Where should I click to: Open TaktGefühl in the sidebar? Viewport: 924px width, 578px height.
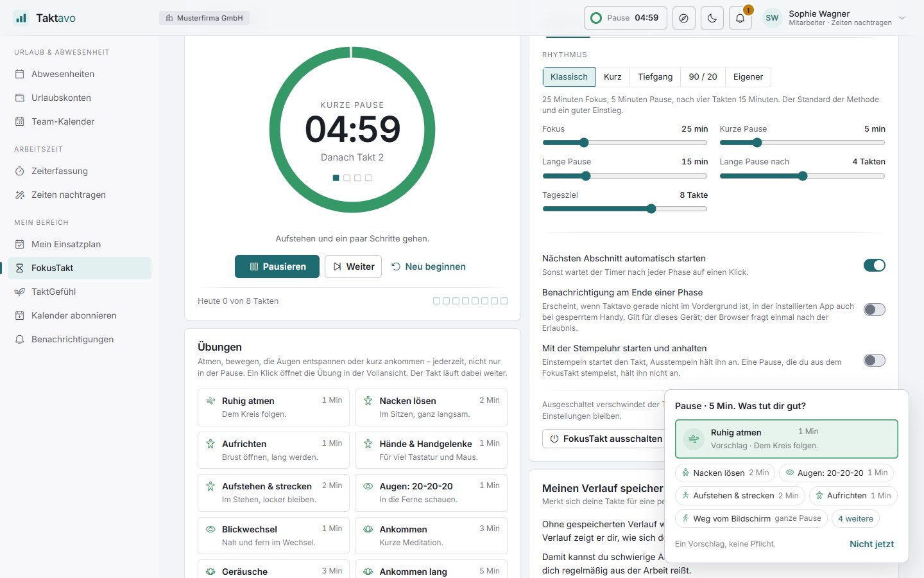point(80,292)
